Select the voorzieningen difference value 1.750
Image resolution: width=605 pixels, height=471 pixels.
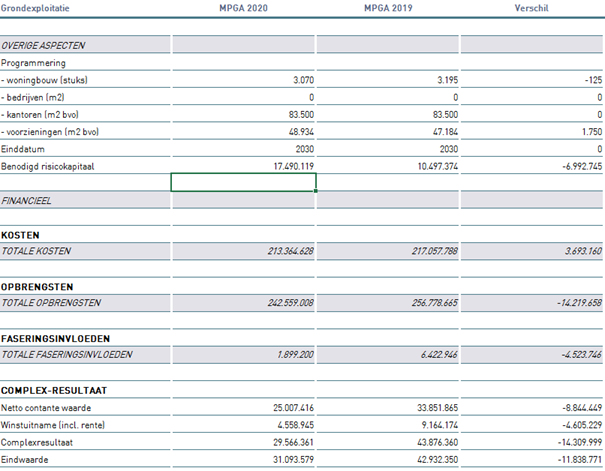point(589,132)
